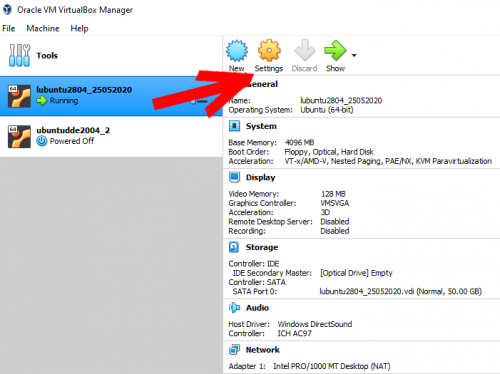
Task: Click the Remote Desktop Server Disabled value
Action: tap(335, 222)
